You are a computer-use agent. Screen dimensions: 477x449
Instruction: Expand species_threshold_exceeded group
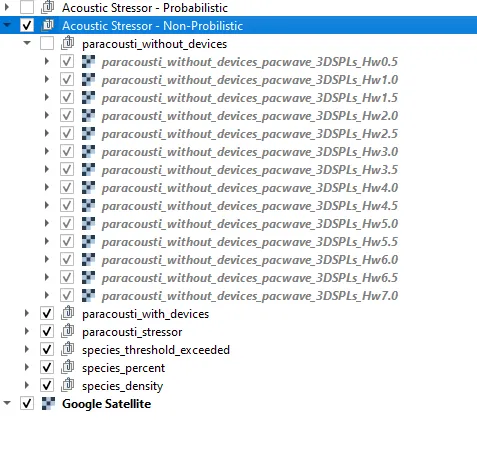point(27,349)
